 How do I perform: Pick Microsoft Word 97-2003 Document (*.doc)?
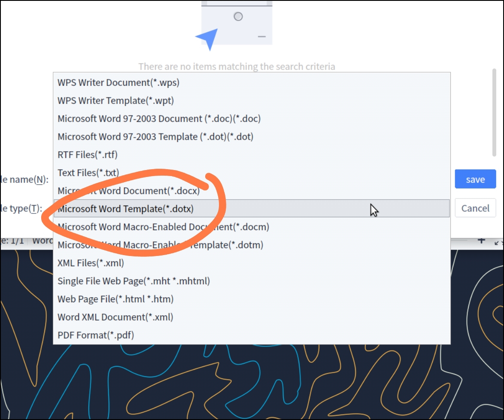(x=252, y=119)
